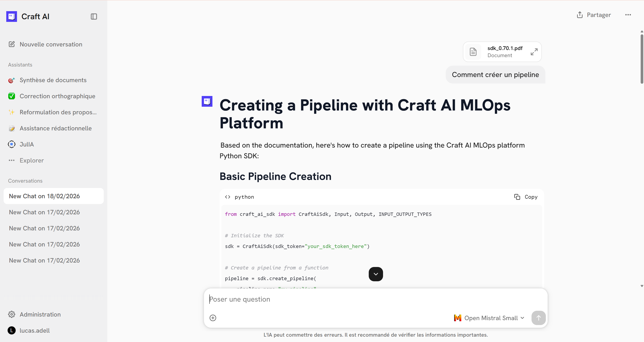
Task: Open Correction orthographique assistant
Action: [x=57, y=96]
